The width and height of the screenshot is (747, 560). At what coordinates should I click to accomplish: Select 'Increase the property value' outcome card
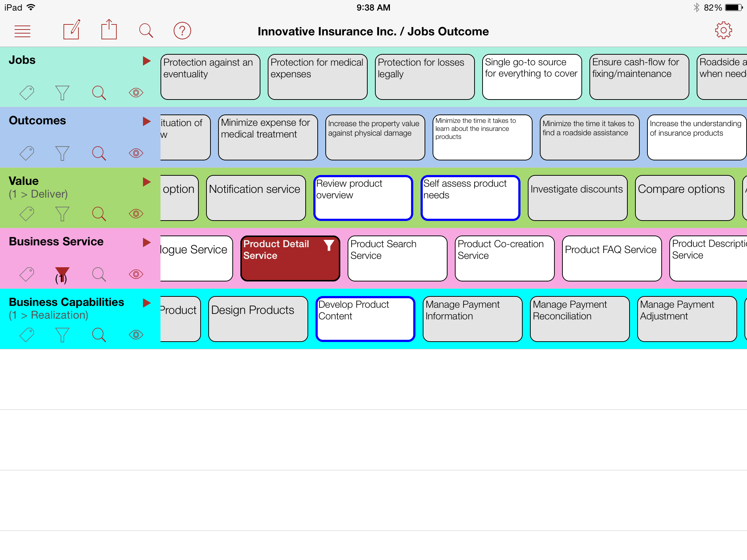pyautogui.click(x=375, y=137)
